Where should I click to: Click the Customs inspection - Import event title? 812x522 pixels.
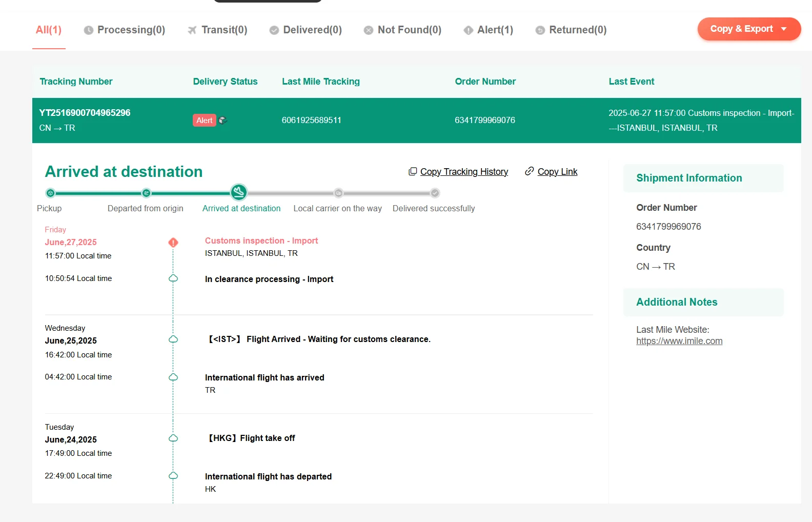click(261, 240)
